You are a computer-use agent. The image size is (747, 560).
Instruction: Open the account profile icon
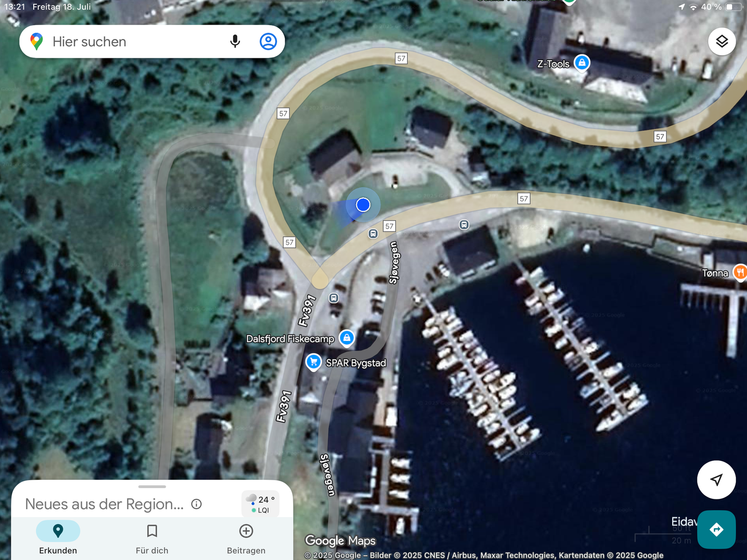268,42
